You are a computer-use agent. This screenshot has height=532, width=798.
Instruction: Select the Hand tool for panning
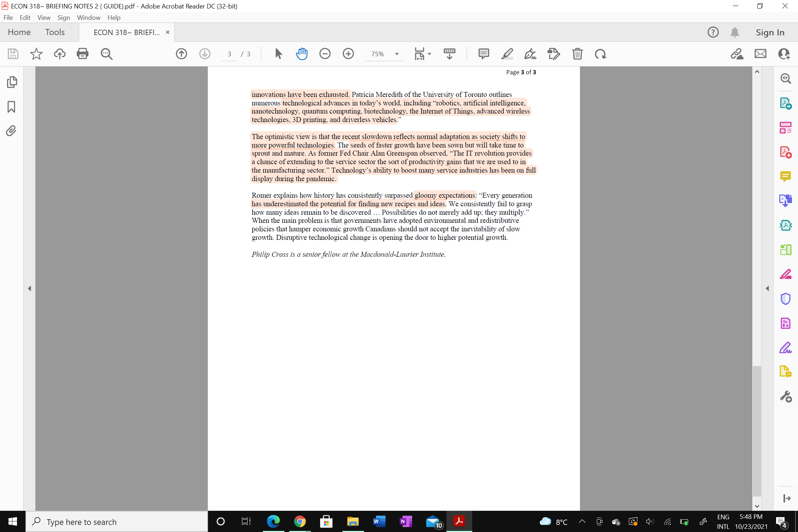(301, 54)
